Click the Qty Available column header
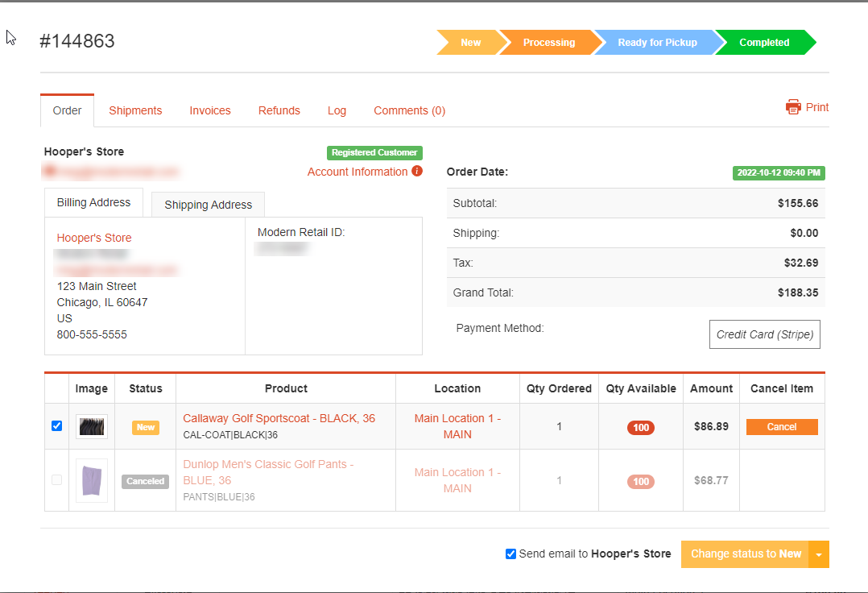The image size is (868, 593). [640, 388]
